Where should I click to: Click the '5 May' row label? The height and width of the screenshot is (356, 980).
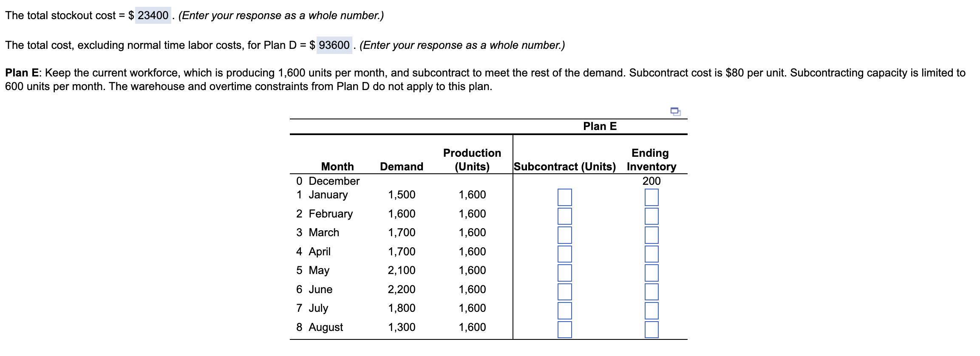click(313, 270)
